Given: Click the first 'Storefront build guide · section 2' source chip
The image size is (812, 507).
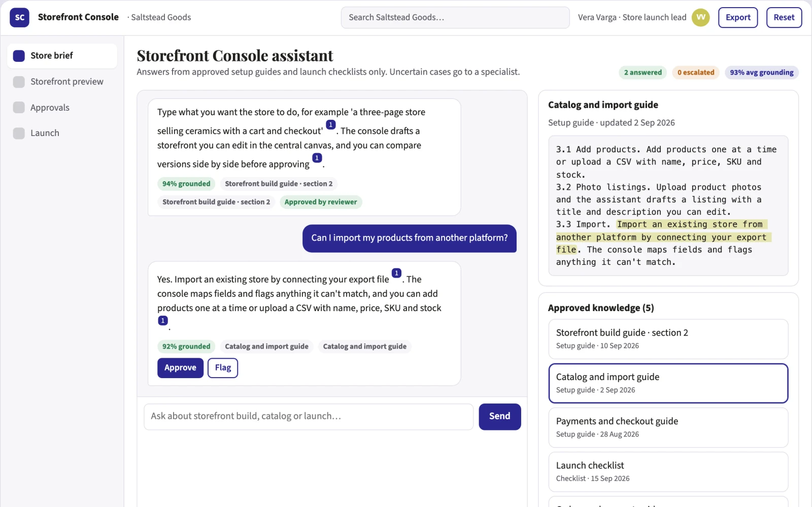Looking at the screenshot, I should [279, 184].
